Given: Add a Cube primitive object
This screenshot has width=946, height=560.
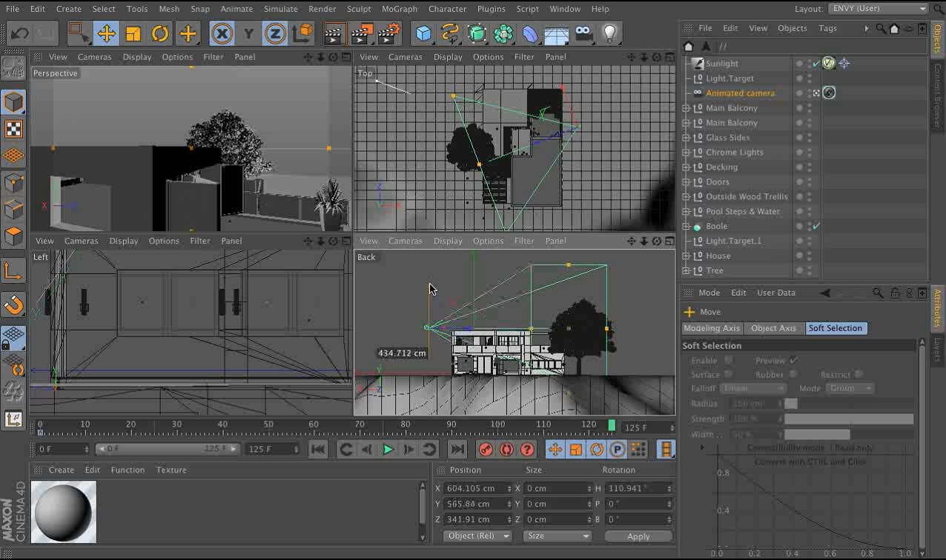Looking at the screenshot, I should tap(423, 33).
